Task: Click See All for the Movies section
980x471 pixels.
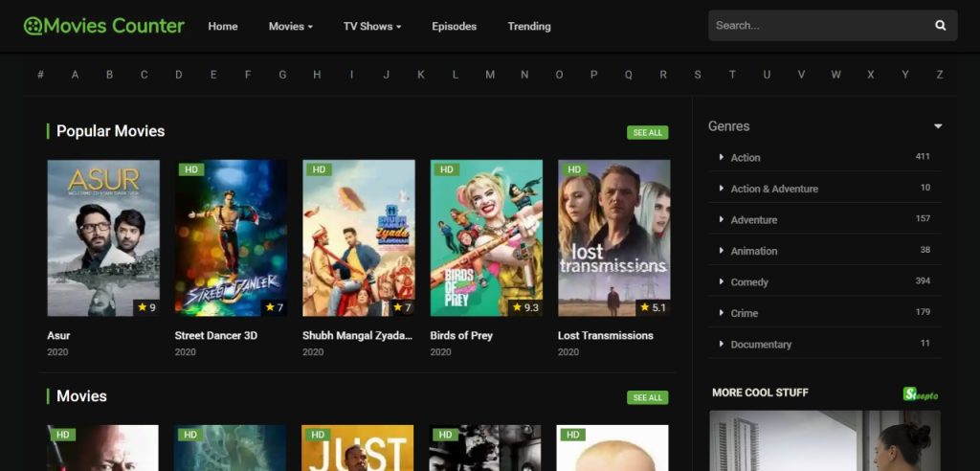Action: [x=648, y=398]
